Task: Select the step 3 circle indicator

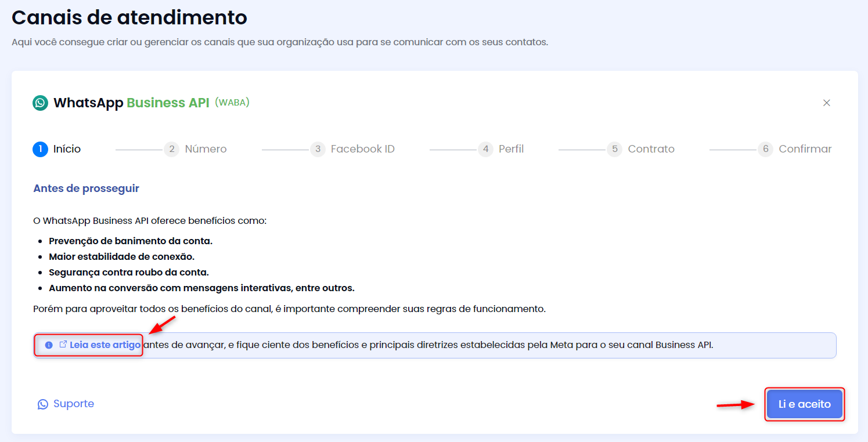Action: point(317,149)
